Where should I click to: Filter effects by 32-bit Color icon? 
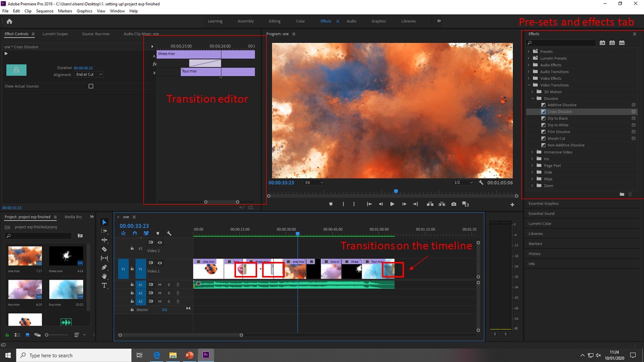coord(612,43)
